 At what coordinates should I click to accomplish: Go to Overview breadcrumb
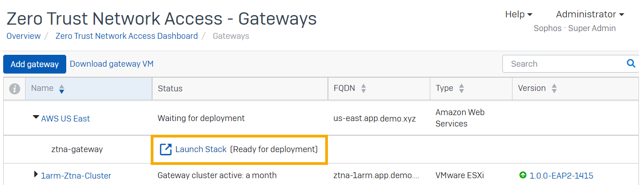pyautogui.click(x=23, y=36)
